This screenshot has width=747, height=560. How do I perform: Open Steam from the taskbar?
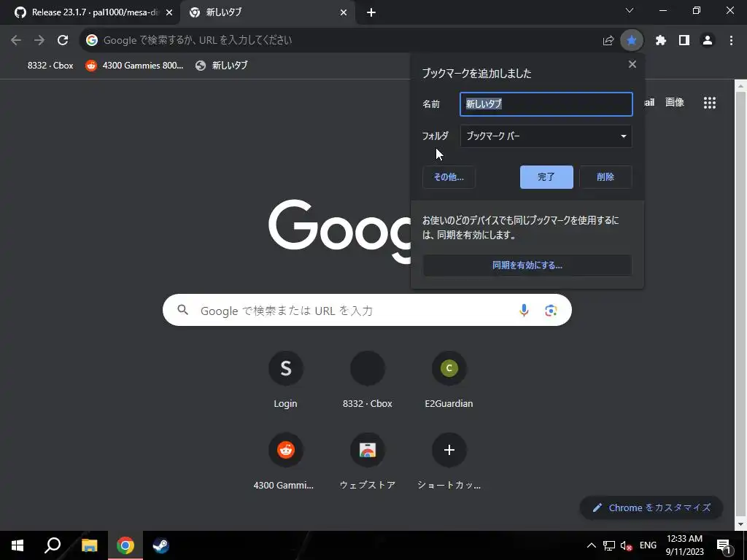(x=160, y=545)
